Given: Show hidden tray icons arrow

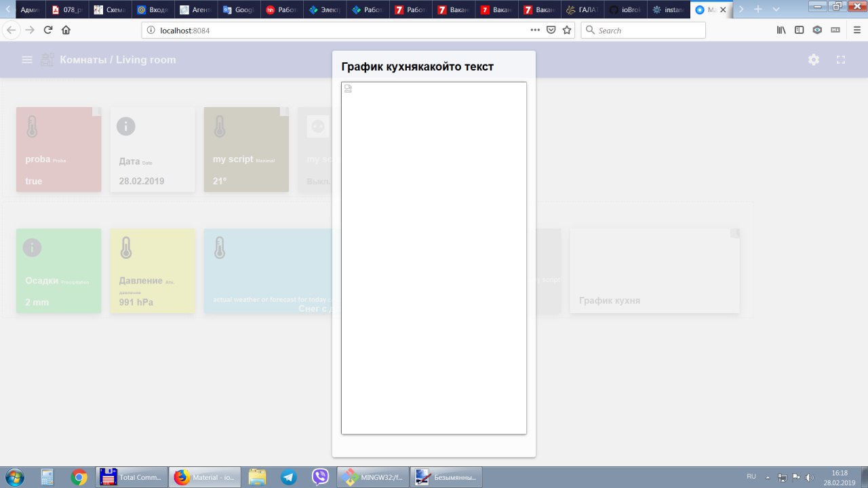Looking at the screenshot, I should (767, 477).
